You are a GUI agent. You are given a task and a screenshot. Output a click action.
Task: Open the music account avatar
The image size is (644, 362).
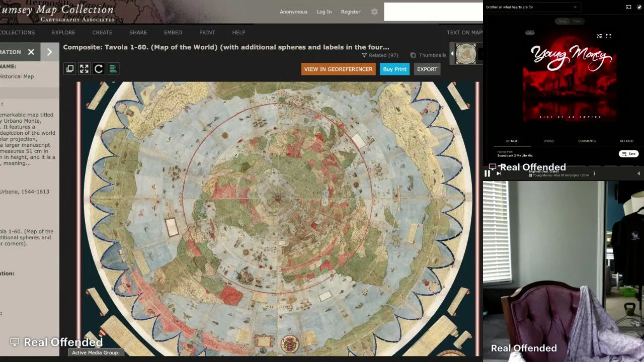(639, 7)
